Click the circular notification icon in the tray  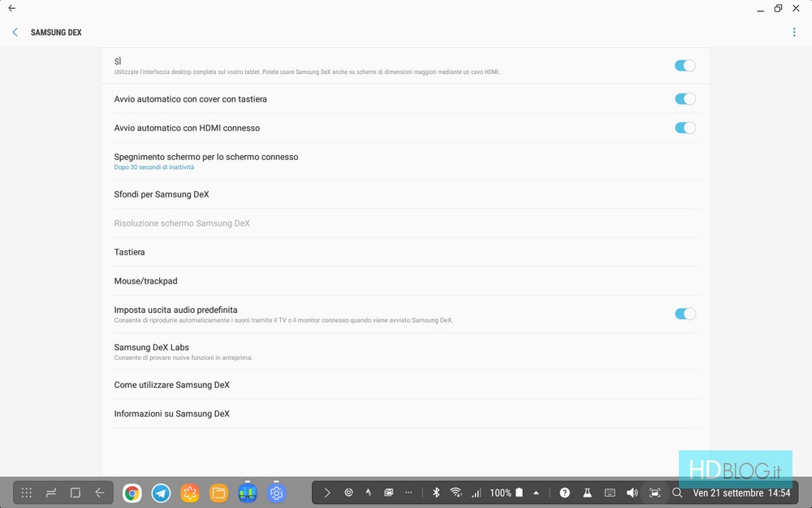348,493
